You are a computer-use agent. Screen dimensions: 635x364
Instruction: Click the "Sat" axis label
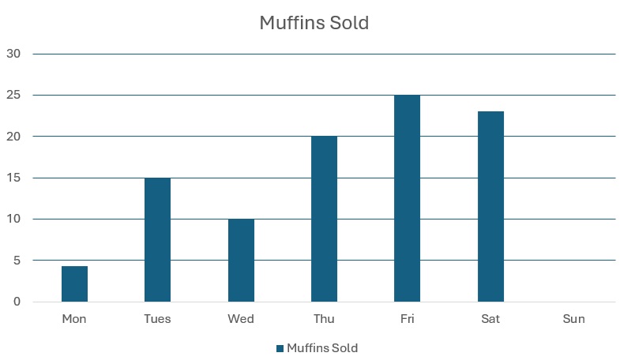tap(490, 319)
